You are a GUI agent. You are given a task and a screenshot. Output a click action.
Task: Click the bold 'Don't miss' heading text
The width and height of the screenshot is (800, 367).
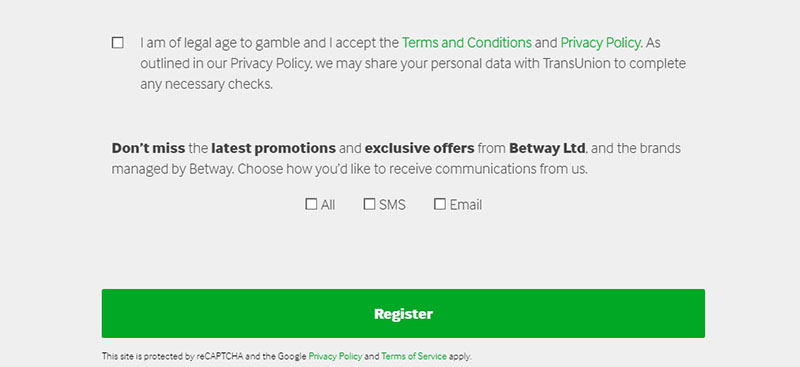(x=148, y=149)
